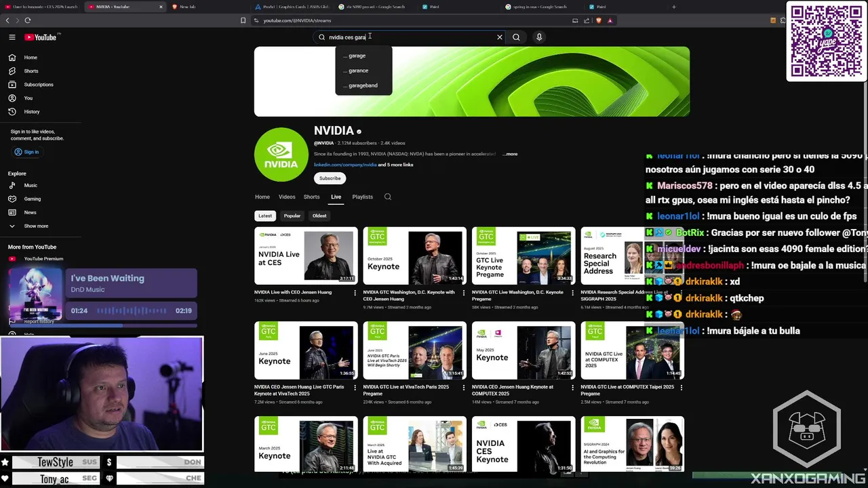Click the magnifier search button
The width and height of the screenshot is (868, 488).
click(516, 37)
